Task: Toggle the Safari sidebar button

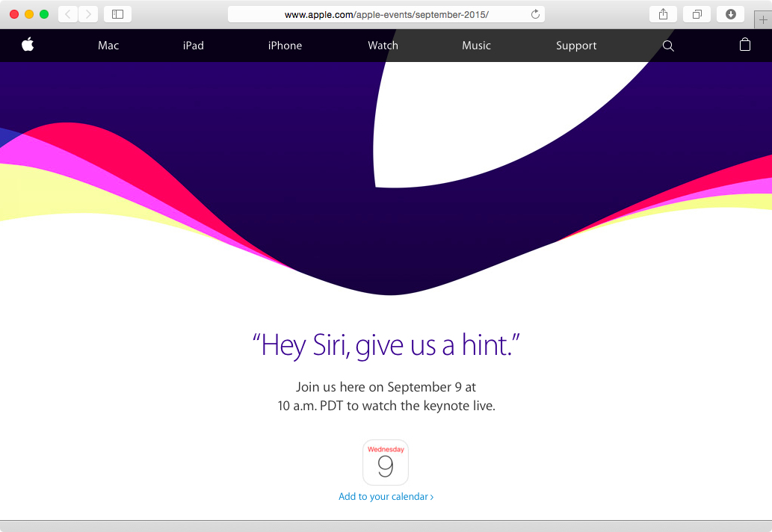Action: (x=117, y=14)
